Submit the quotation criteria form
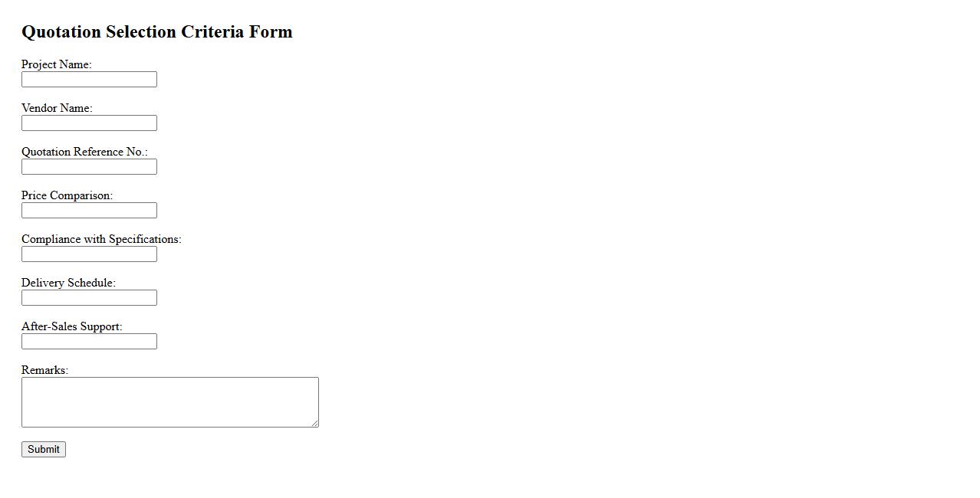 pos(44,450)
